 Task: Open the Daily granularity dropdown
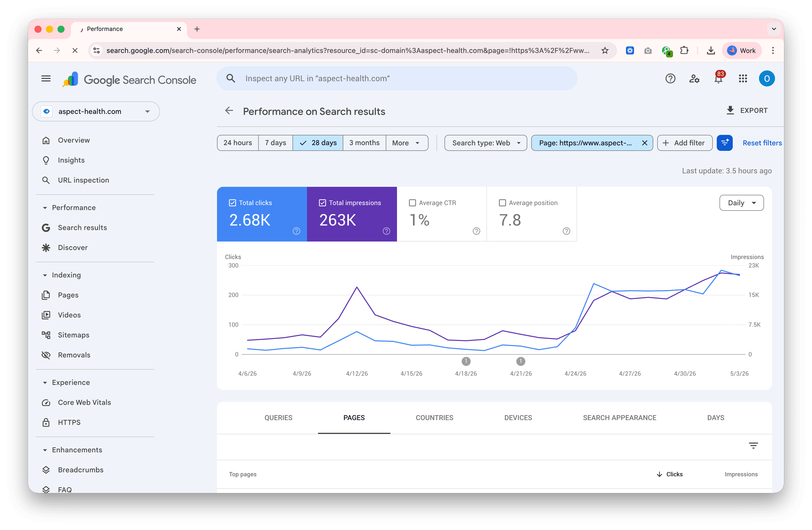coord(741,203)
